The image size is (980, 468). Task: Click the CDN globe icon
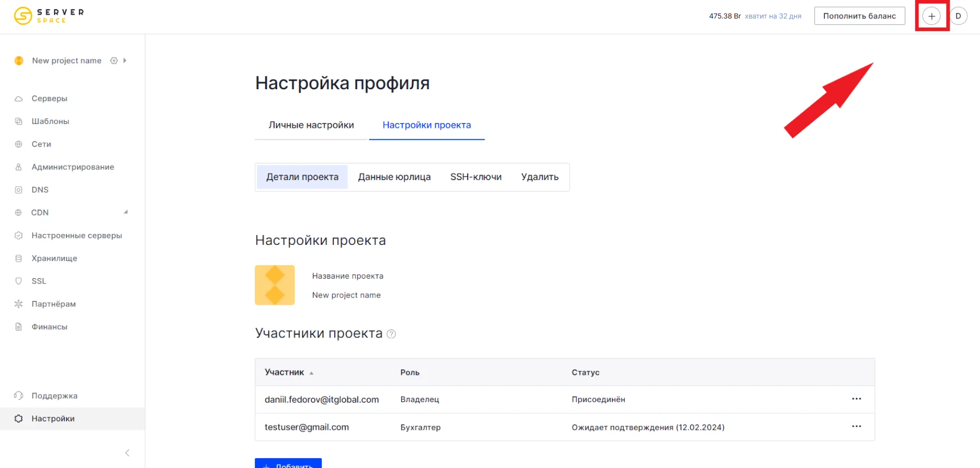(19, 213)
